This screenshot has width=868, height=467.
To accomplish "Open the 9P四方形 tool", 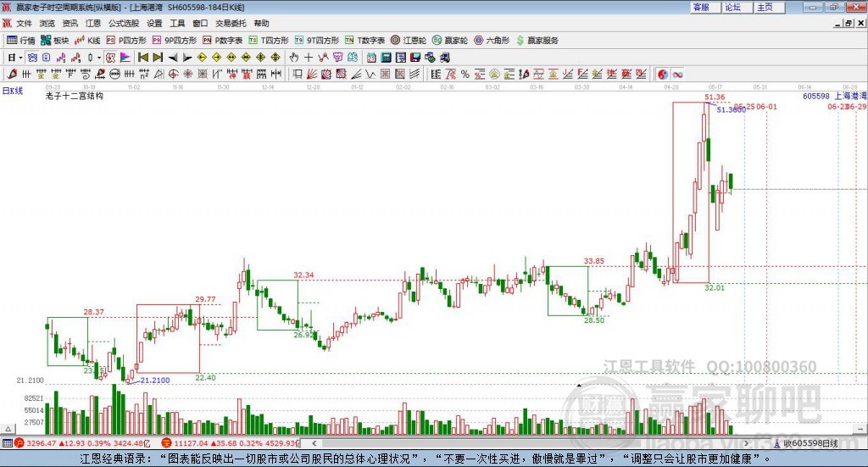I will (175, 41).
